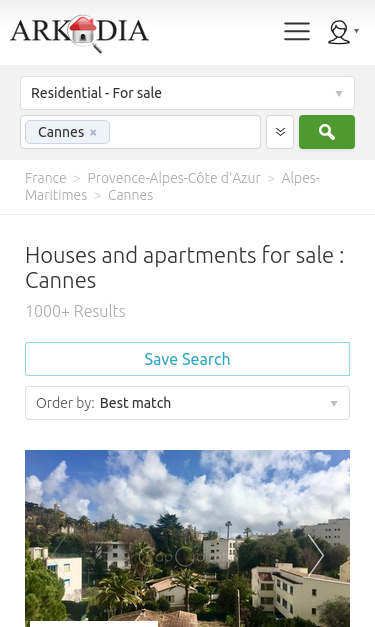Open Order by Best match dropdown
Image resolution: width=375 pixels, height=627 pixels.
tap(188, 403)
